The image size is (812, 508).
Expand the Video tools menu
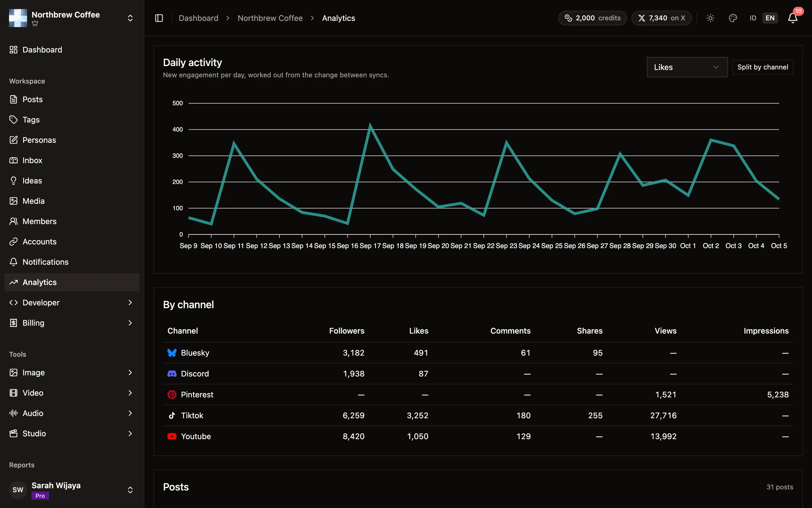coord(72,393)
